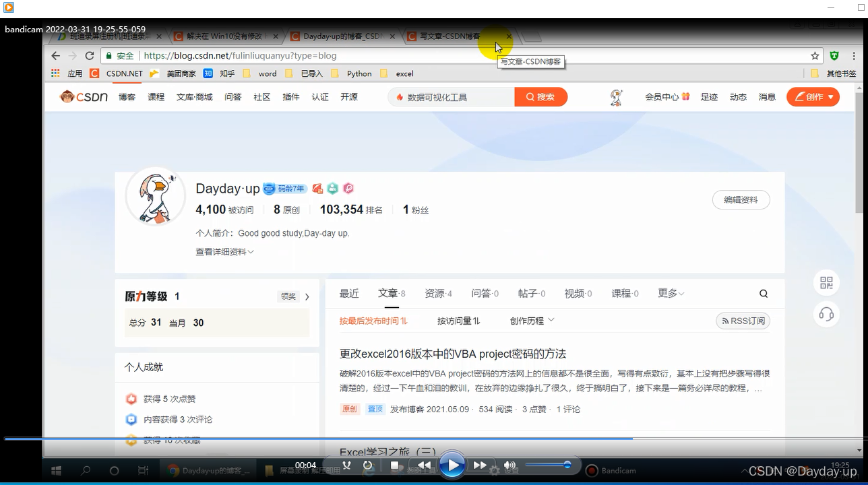Click the RSS订阅 button

tap(743, 321)
